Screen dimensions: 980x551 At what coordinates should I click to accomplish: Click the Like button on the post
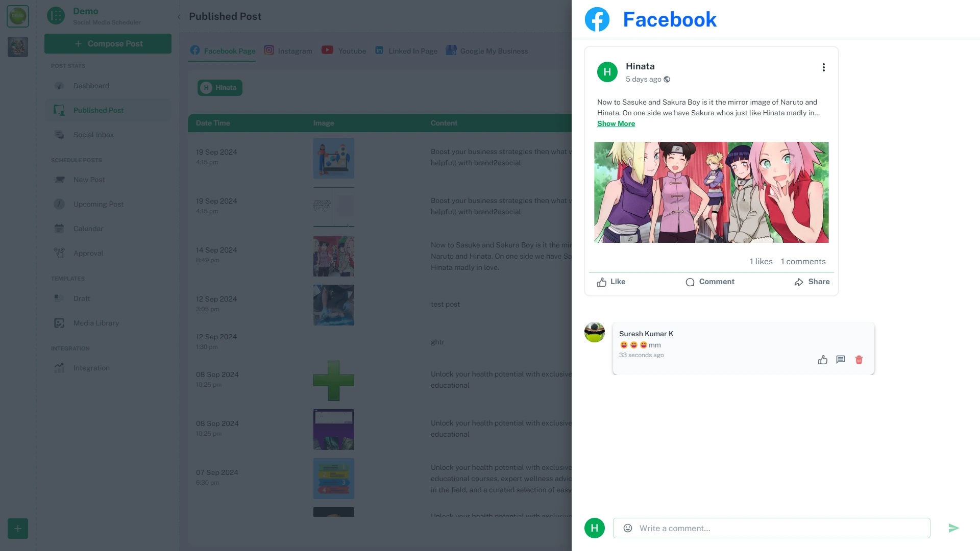611,282
